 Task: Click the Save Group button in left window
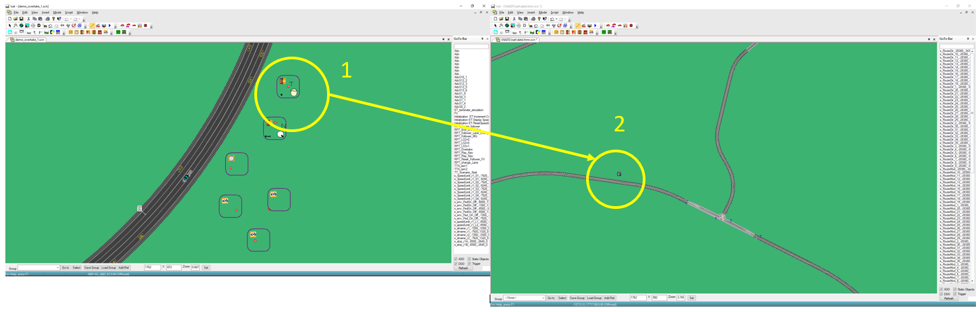(x=91, y=268)
